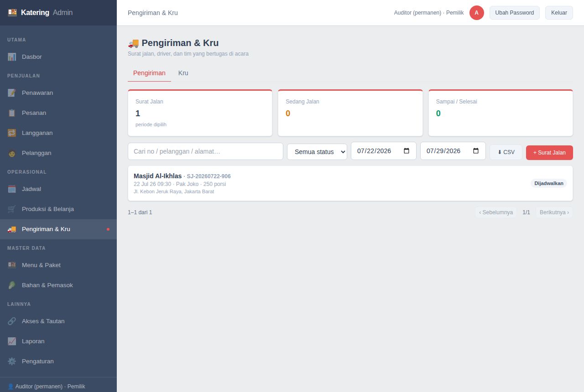Open calendar picker for end date 07/29/2026
Viewport: 584px width, 392px height.
(x=476, y=151)
